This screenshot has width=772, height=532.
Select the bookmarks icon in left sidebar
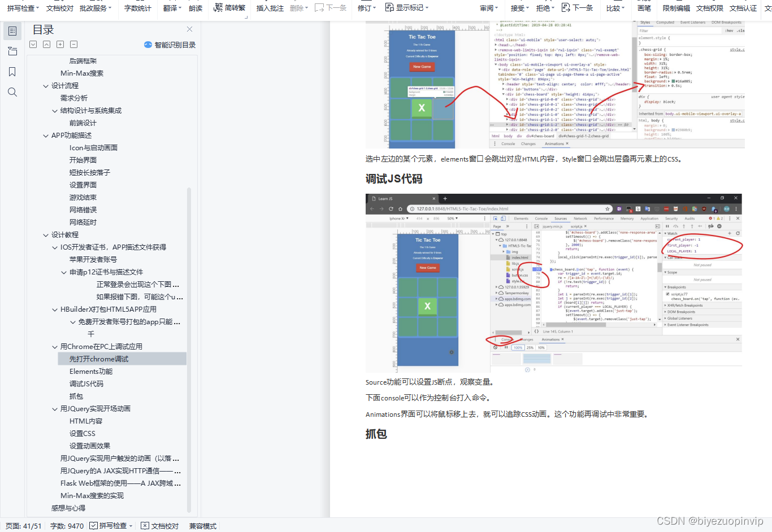pyautogui.click(x=12, y=72)
